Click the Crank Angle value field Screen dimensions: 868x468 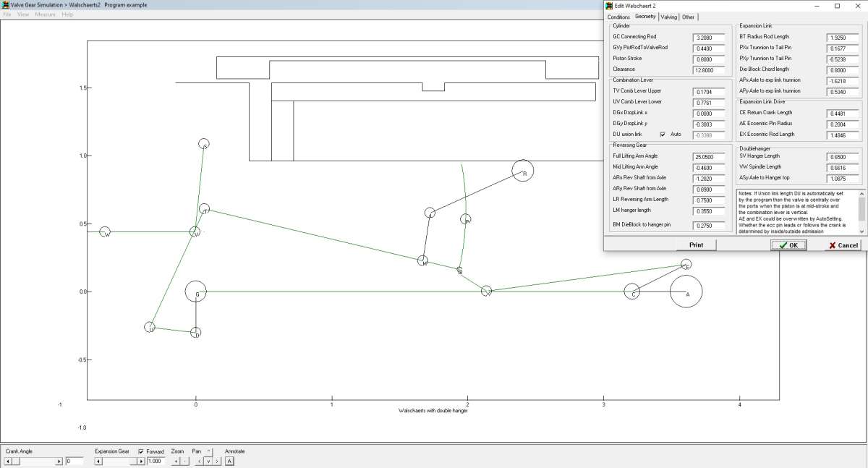[x=75, y=461]
